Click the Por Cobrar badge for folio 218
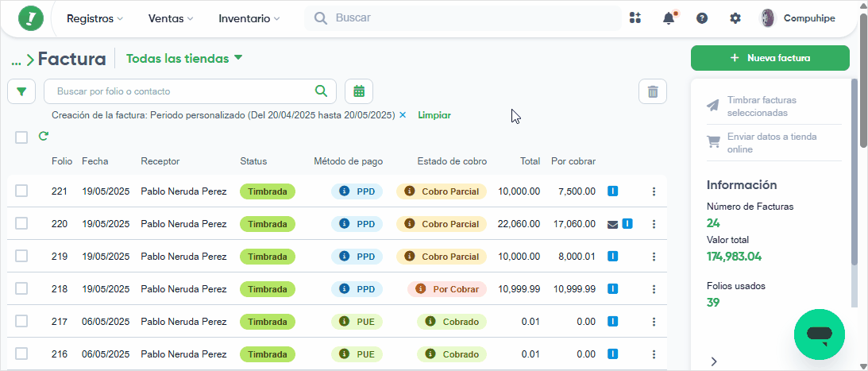 [447, 289]
